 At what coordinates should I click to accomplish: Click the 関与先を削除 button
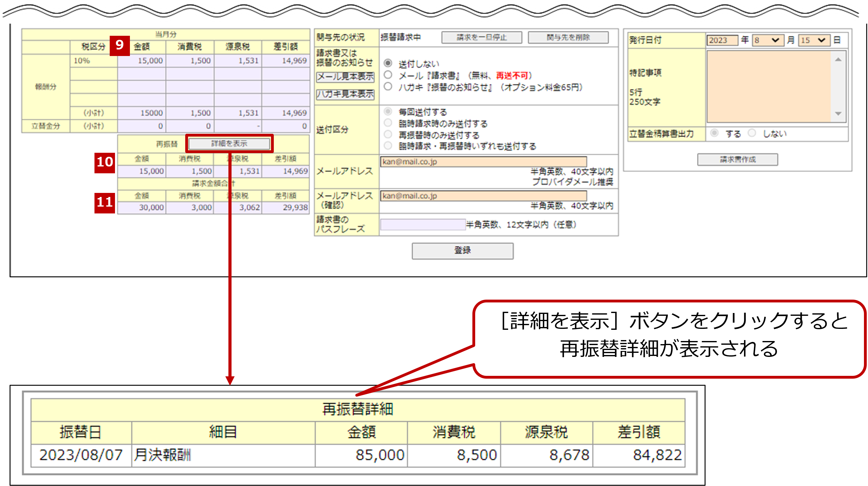568,37
